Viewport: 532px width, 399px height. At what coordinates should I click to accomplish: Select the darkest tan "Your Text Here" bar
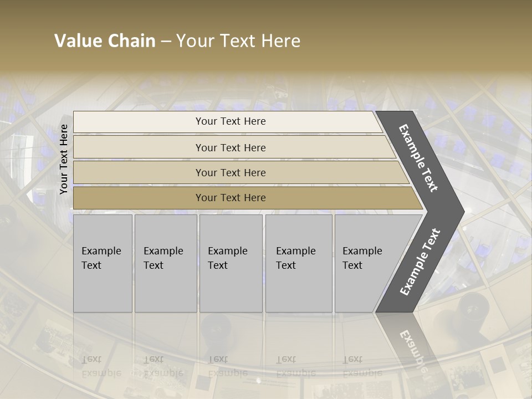click(230, 198)
